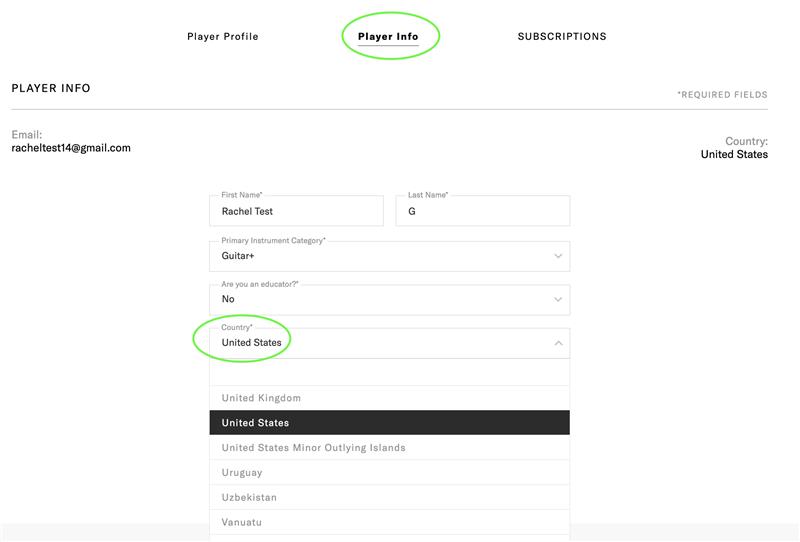Expand the Primary Instrument Category chevron

pos(558,256)
